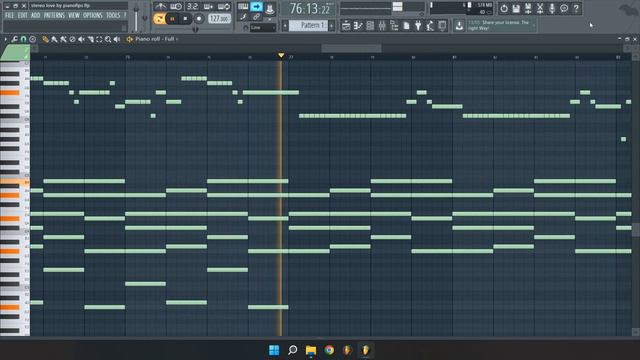Viewport: 640px width, 360px height.
Task: Open audio editor scissors icon
Action: coord(540,8)
